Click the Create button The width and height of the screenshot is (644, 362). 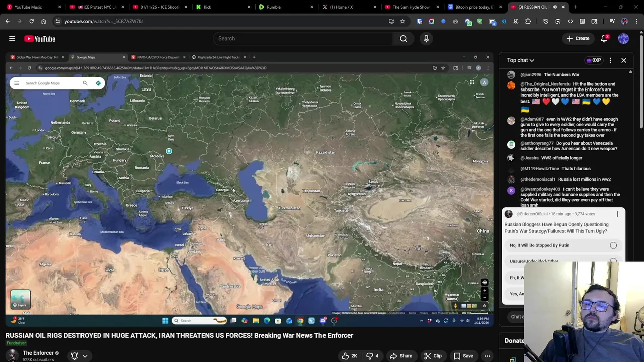point(578,39)
